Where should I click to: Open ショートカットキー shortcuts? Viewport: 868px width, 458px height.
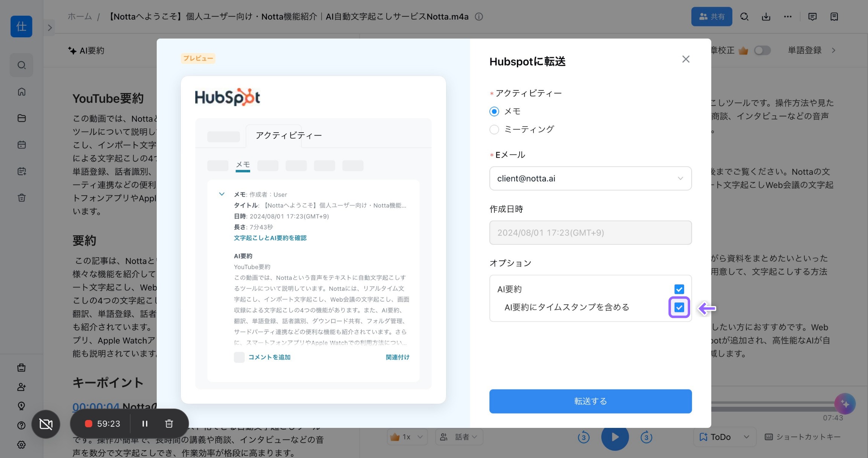click(x=803, y=437)
